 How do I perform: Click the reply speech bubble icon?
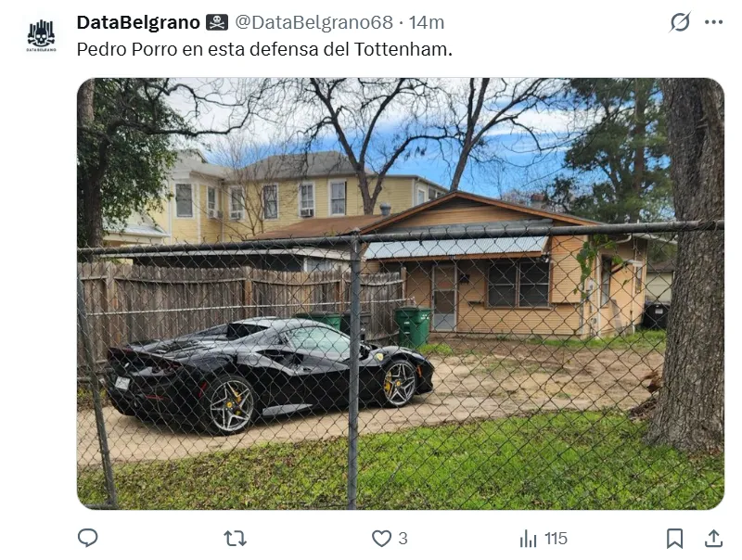click(87, 538)
